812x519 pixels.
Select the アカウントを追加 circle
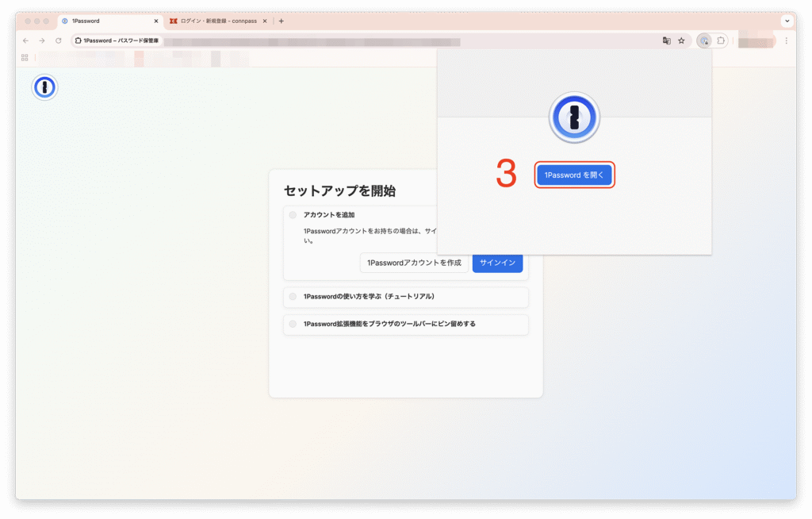coord(293,215)
